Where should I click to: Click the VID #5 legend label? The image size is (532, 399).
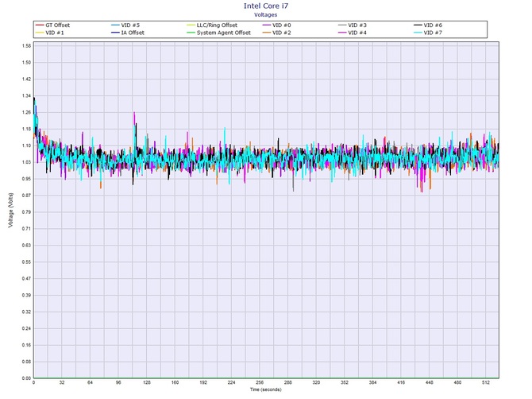(130, 25)
